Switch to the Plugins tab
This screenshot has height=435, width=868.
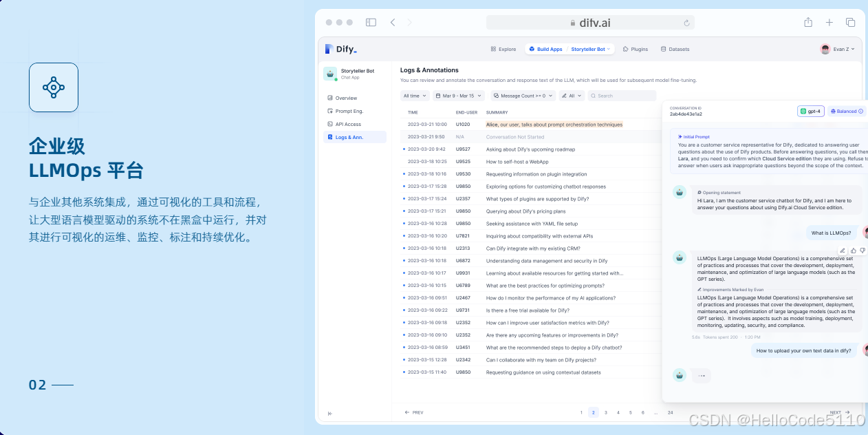coord(636,49)
